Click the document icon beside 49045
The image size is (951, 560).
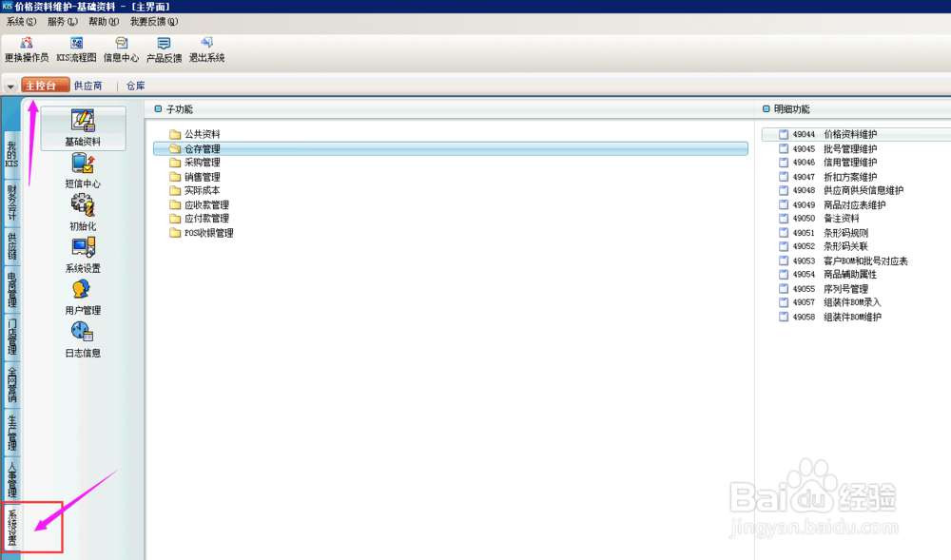click(x=784, y=148)
